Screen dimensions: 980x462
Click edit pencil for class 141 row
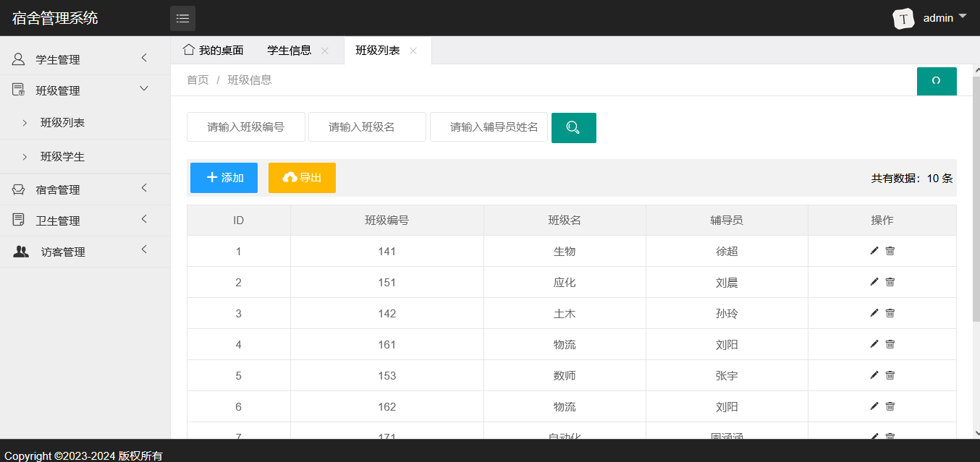point(874,251)
